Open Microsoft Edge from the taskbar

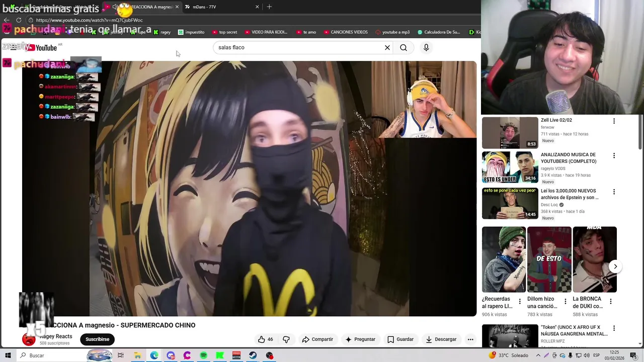pos(154,355)
